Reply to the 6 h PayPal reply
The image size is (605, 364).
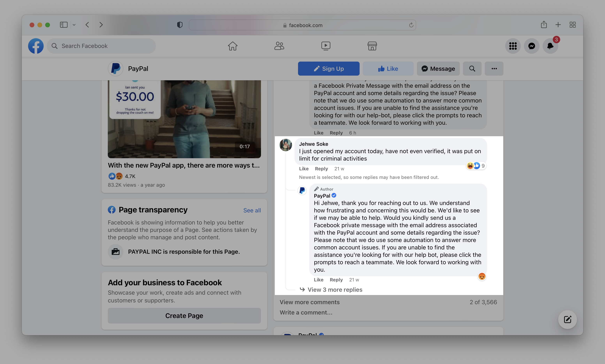coord(336,133)
